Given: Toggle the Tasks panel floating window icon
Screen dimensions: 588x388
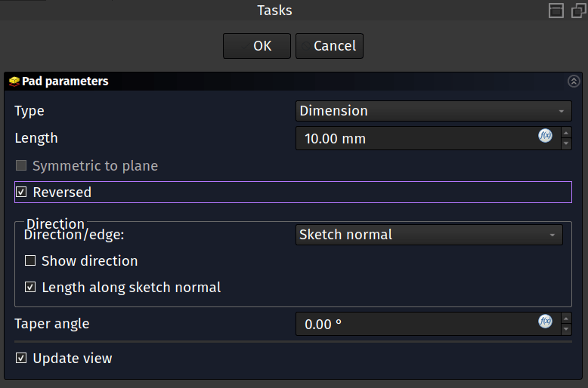Looking at the screenshot, I should pos(579,11).
